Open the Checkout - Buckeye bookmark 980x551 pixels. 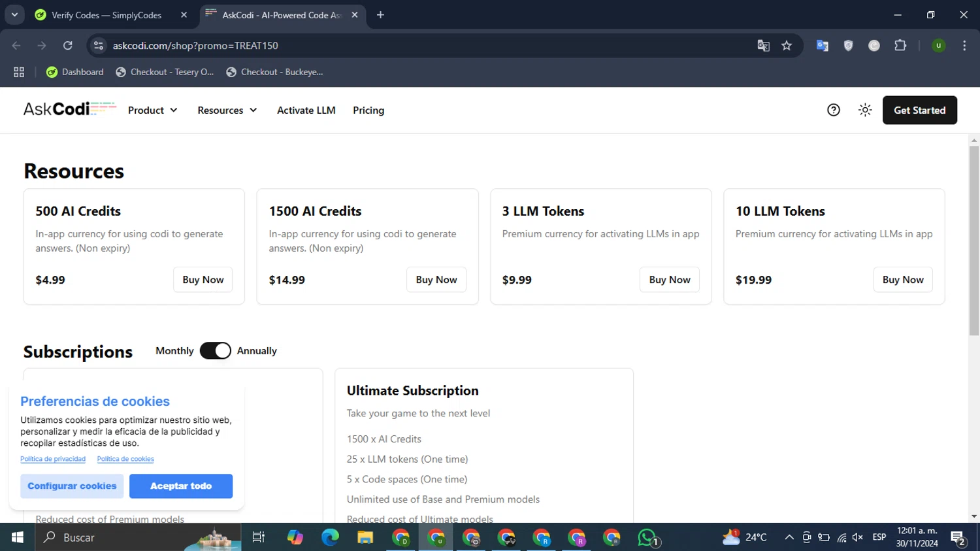coord(275,72)
